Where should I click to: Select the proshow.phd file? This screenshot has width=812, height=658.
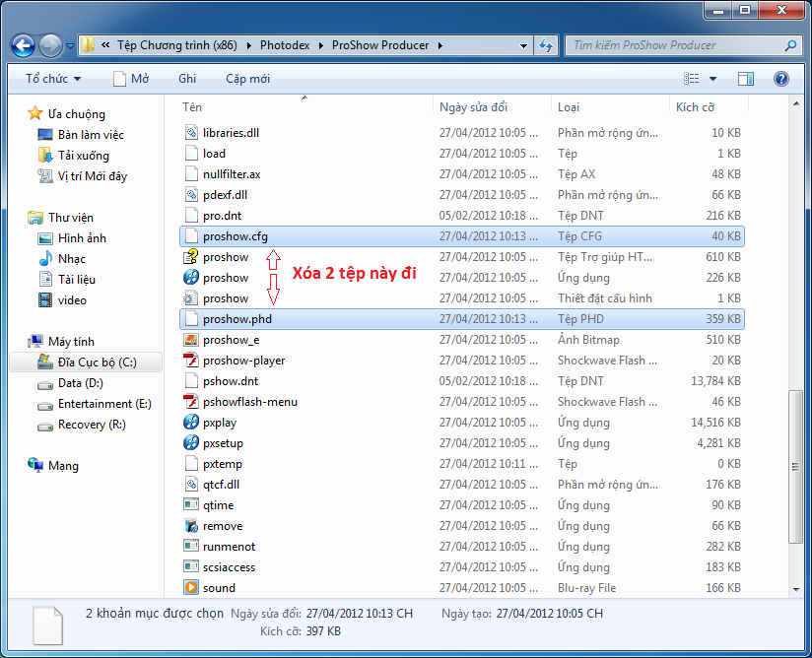[461, 319]
